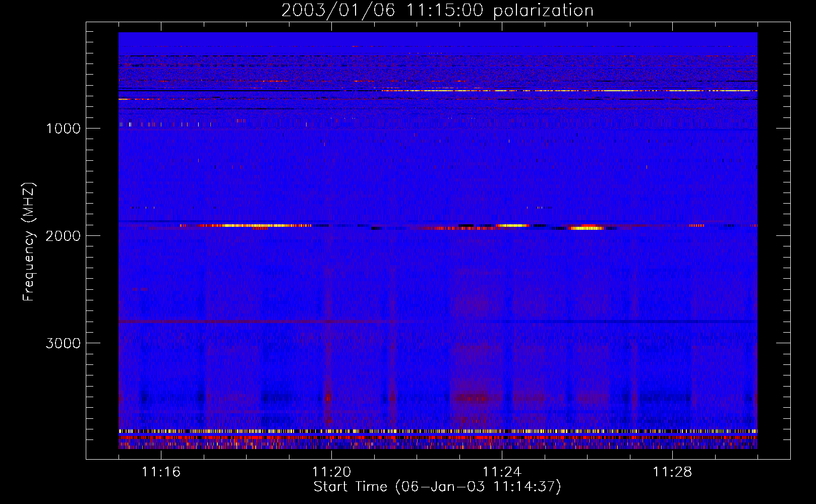The image size is (816, 504).
Task: Click the 11:20 time tick label
Action: coord(331,472)
